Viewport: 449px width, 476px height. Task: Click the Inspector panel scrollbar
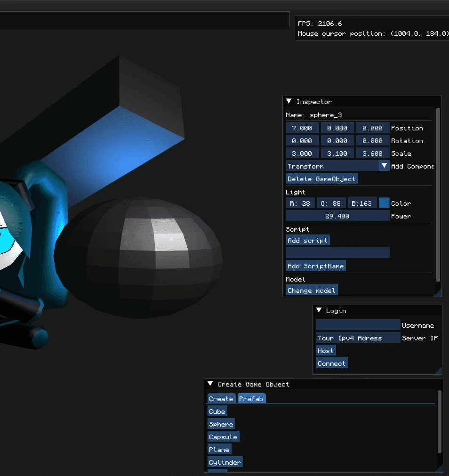(x=438, y=195)
